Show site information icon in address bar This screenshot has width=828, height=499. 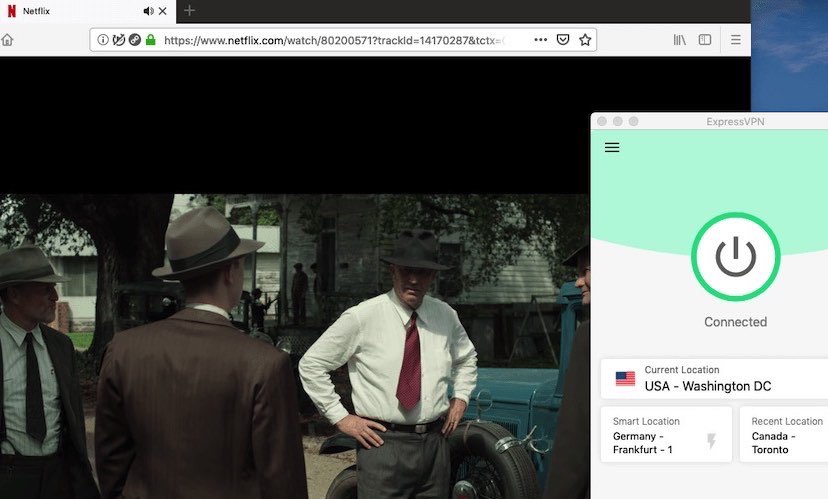[x=103, y=40]
